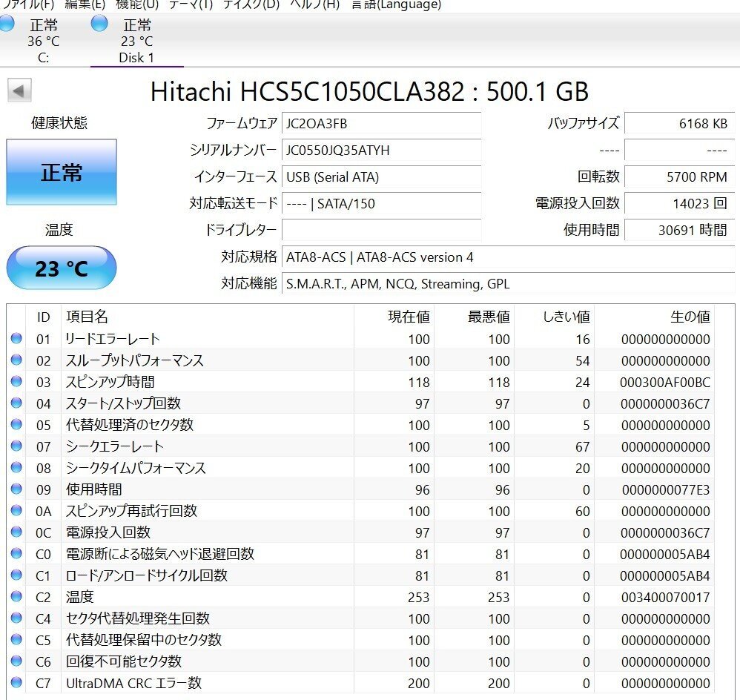Click the 最悪値 column header
740x700 pixels.
(475, 317)
